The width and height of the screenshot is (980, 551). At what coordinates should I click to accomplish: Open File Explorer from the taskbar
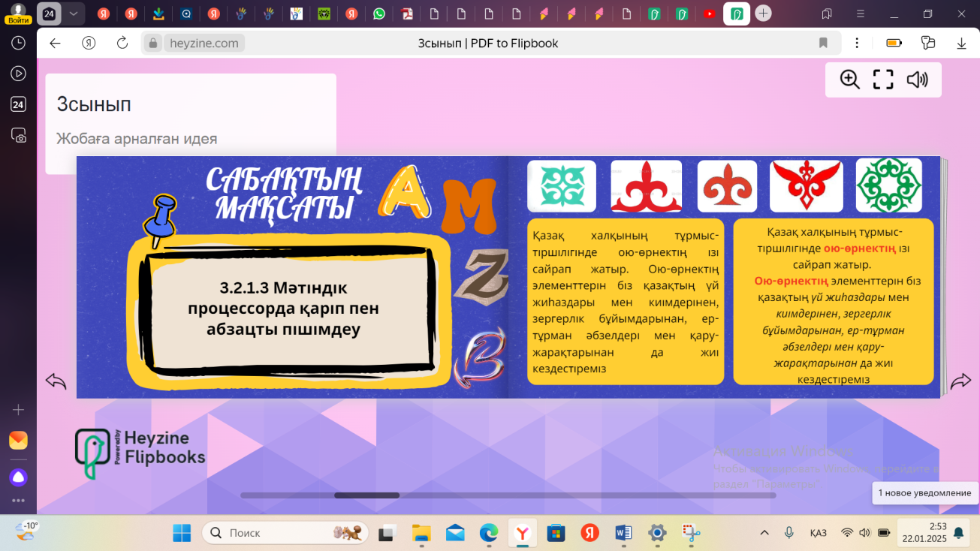(421, 533)
